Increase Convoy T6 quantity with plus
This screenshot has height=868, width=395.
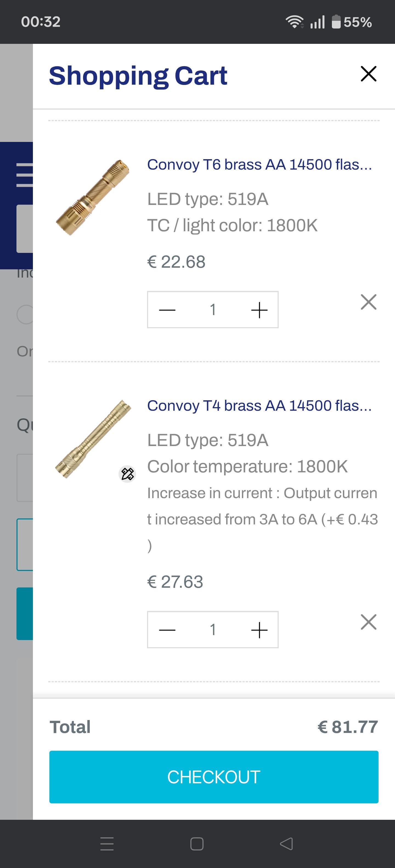coord(259,310)
